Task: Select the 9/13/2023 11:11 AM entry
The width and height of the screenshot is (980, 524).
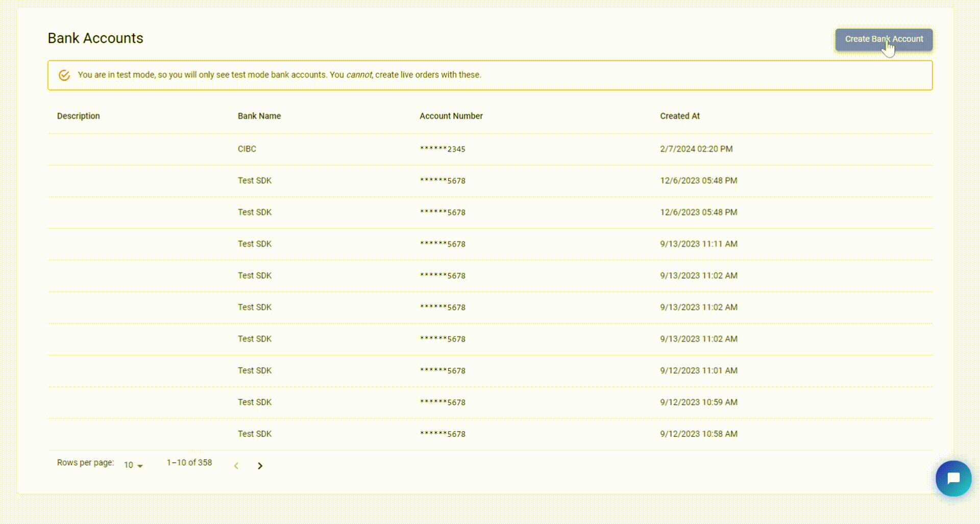Action: [x=699, y=244]
